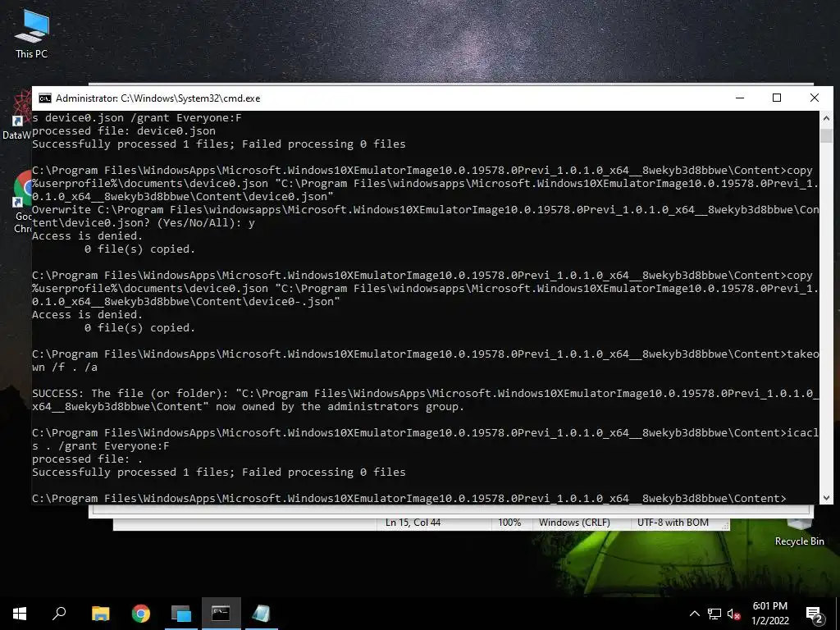The width and height of the screenshot is (840, 630).
Task: Click the Windows (CRLF) status in Notepad
Action: (x=574, y=523)
